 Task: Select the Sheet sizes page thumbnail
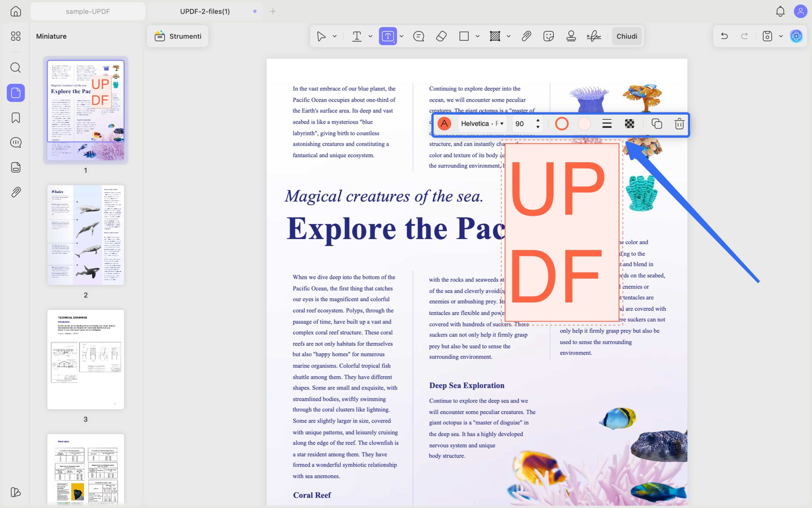click(x=86, y=469)
